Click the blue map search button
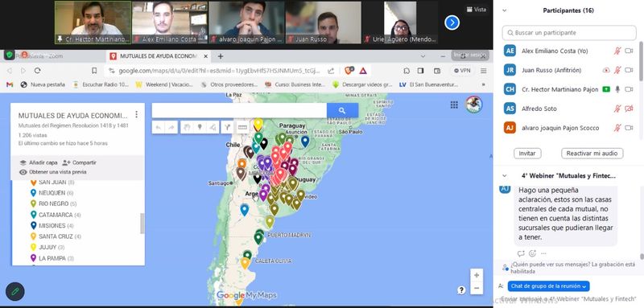Image resolution: width=644 pixels, height=308 pixels. 342,110
